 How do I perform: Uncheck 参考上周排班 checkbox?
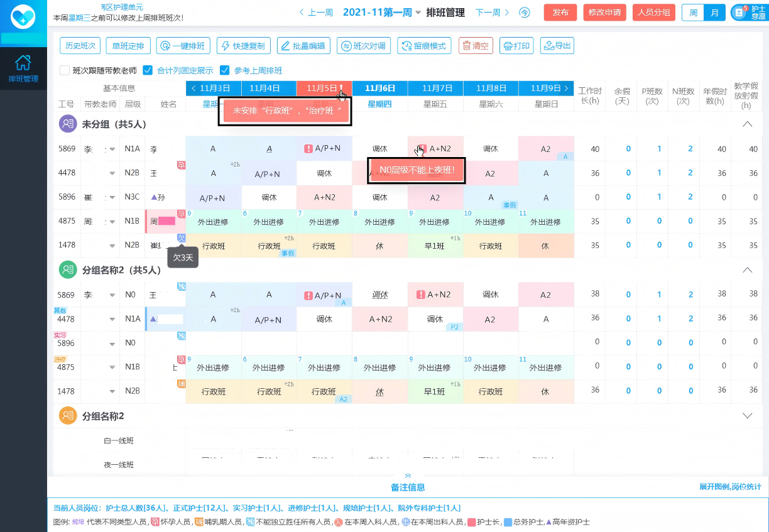coord(225,70)
